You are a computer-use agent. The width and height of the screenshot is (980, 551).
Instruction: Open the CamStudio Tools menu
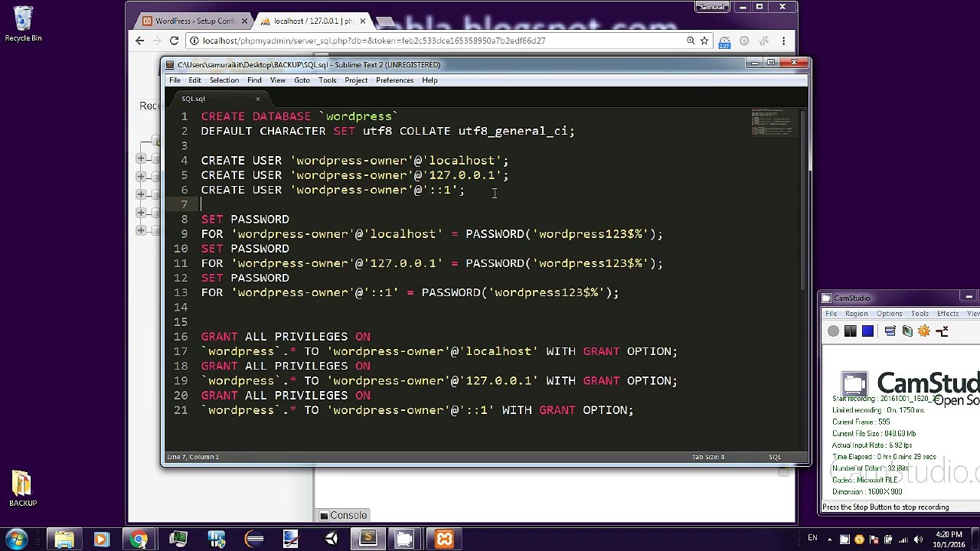click(x=920, y=314)
